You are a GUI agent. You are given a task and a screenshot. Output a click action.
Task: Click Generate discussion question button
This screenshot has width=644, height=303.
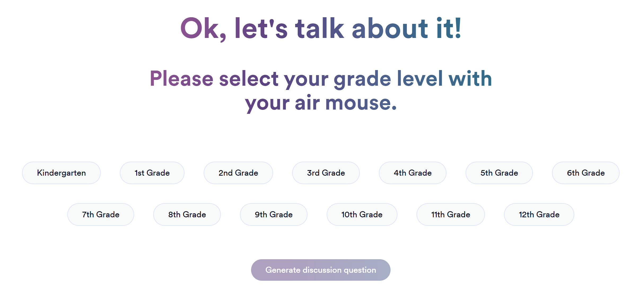pos(321,270)
